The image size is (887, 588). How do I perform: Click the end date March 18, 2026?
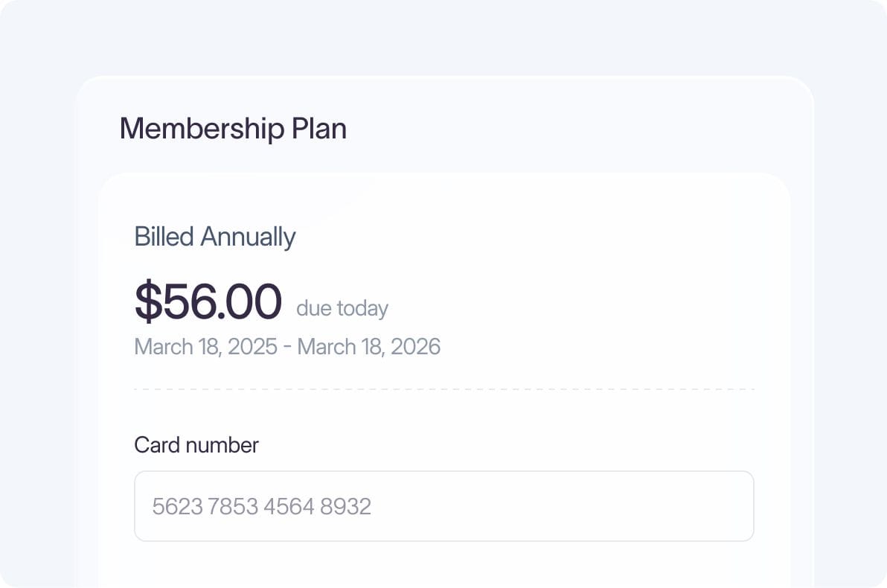(370, 346)
